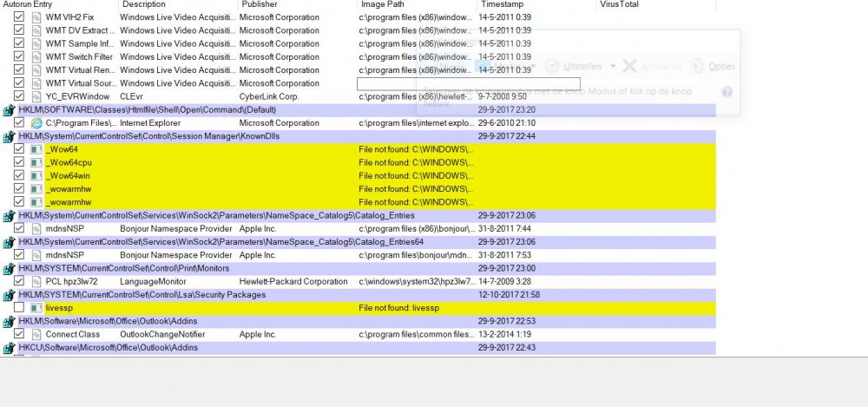Uncheck the WMT Virtual Ren... entry checkbox
The height and width of the screenshot is (407, 868).
pyautogui.click(x=19, y=69)
